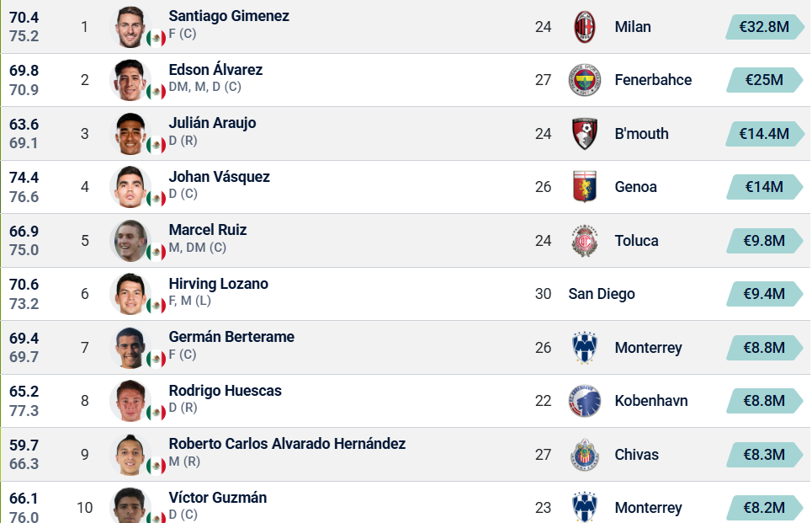Open Santiago Gimenez's player profile link
The image size is (812, 523).
coord(229,16)
